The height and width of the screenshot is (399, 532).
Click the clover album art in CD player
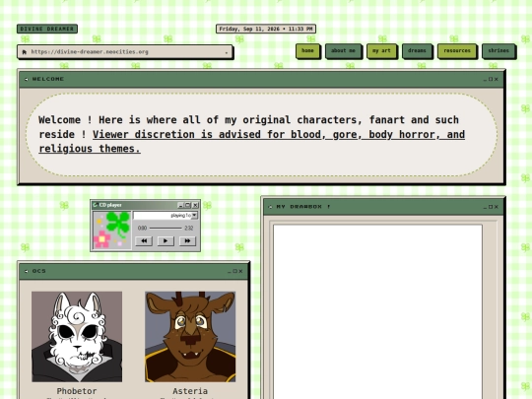coord(112,231)
